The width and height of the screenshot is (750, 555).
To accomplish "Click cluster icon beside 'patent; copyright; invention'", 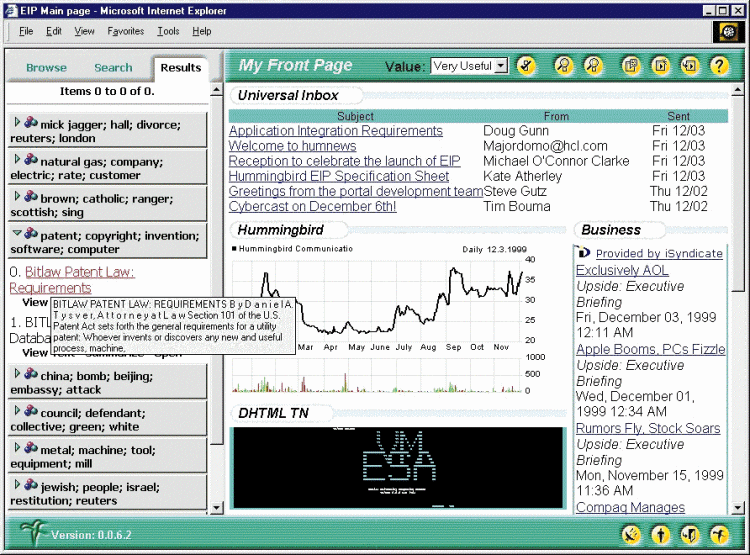I will 31,233.
